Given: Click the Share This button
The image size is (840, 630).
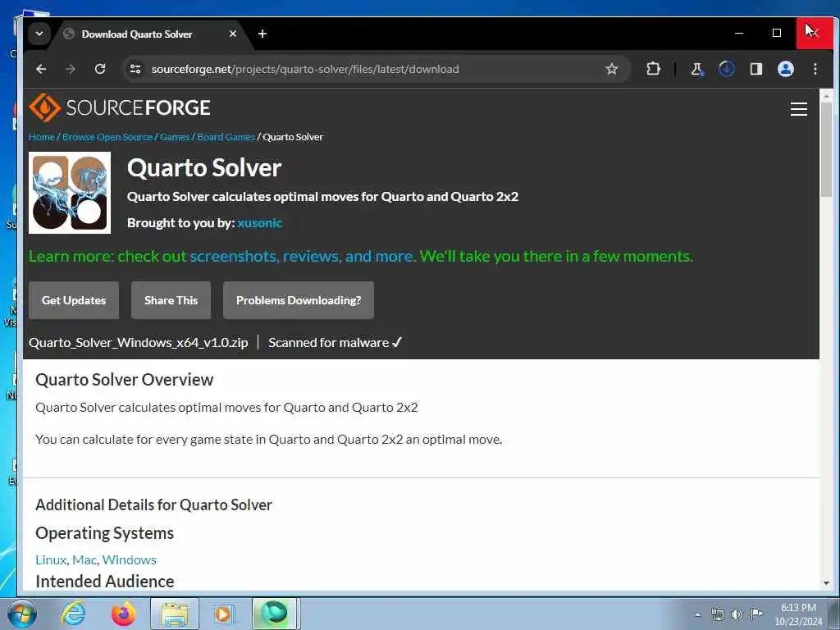Looking at the screenshot, I should [171, 300].
